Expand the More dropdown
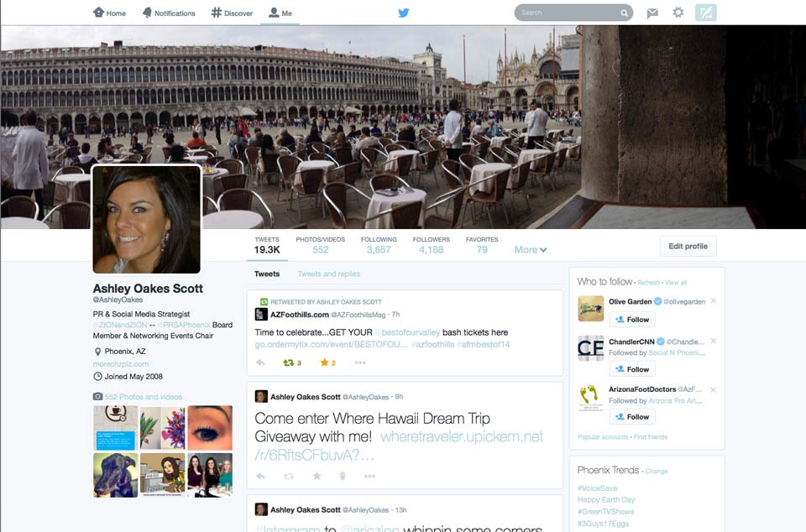Viewport: 806px width, 532px height. coord(531,249)
